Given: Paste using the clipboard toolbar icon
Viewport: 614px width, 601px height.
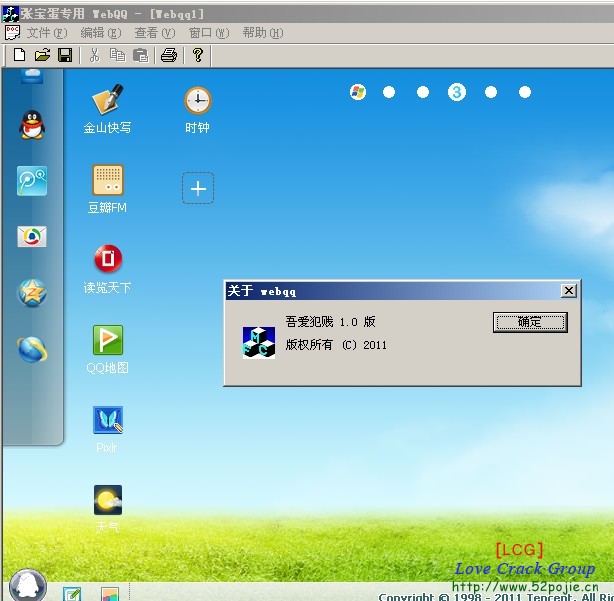Looking at the screenshot, I should point(141,55).
